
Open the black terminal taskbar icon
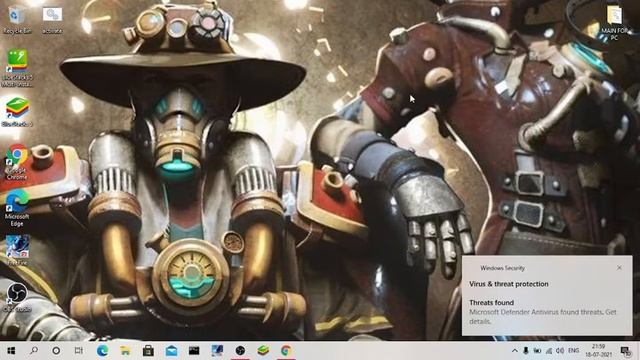click(194, 351)
